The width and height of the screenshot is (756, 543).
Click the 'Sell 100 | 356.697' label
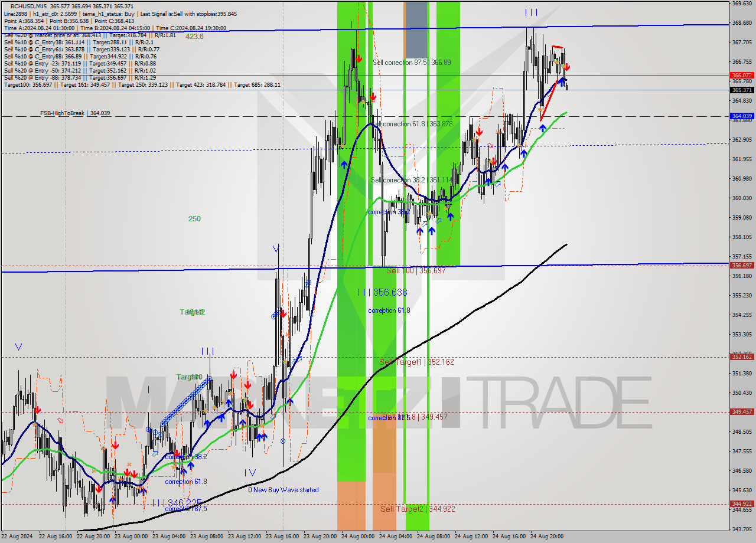(x=416, y=270)
